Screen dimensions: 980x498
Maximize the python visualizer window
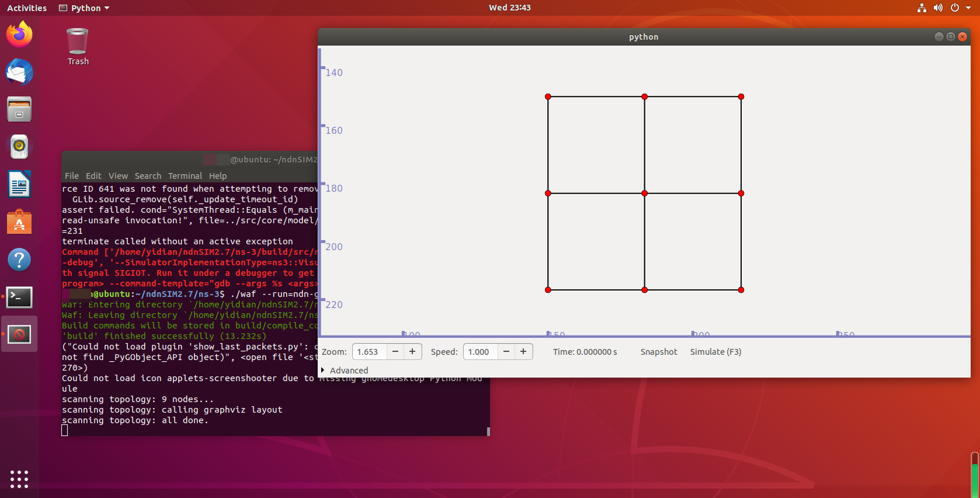pos(951,37)
